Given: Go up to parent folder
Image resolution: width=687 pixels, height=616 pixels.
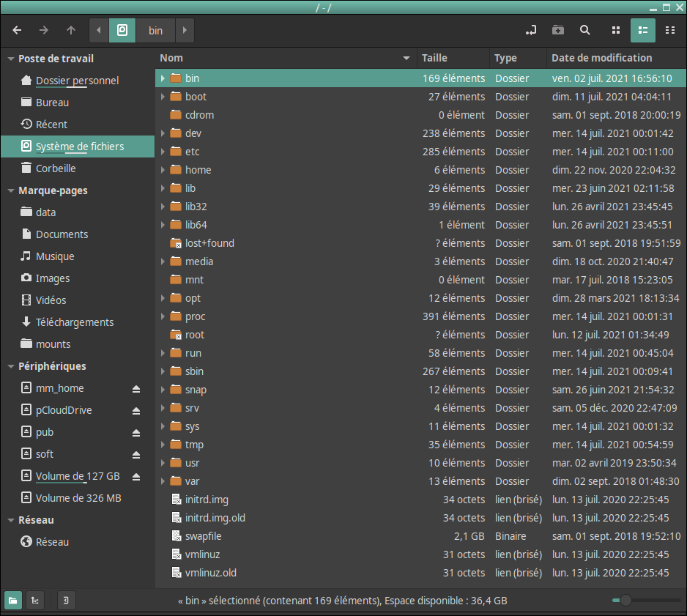Looking at the screenshot, I should [x=71, y=30].
